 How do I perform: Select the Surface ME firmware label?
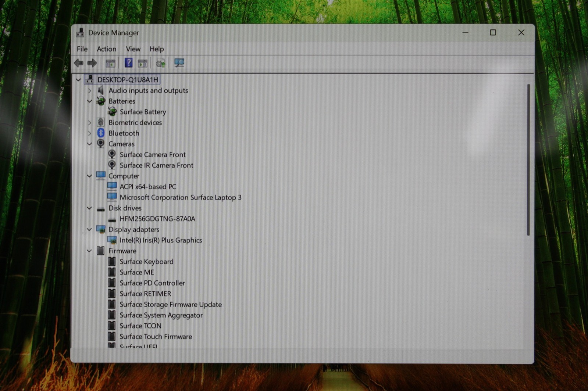(137, 272)
